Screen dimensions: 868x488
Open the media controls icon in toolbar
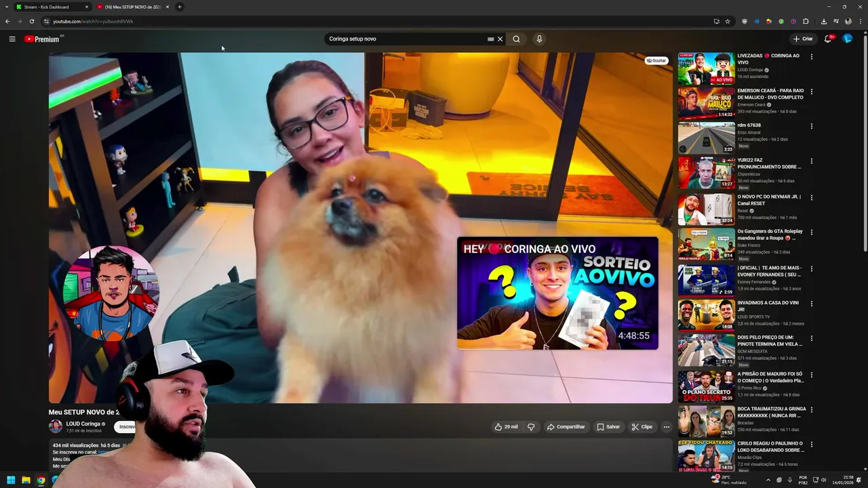[836, 21]
